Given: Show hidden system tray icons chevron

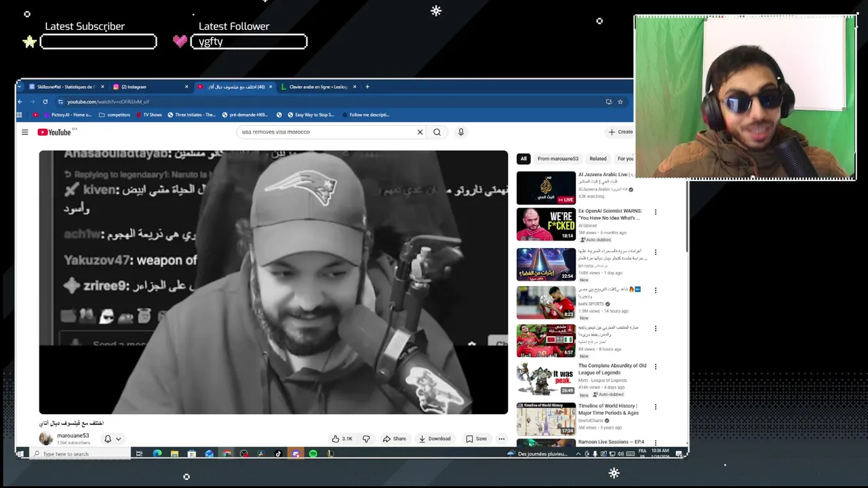Looking at the screenshot, I should click(x=578, y=453).
